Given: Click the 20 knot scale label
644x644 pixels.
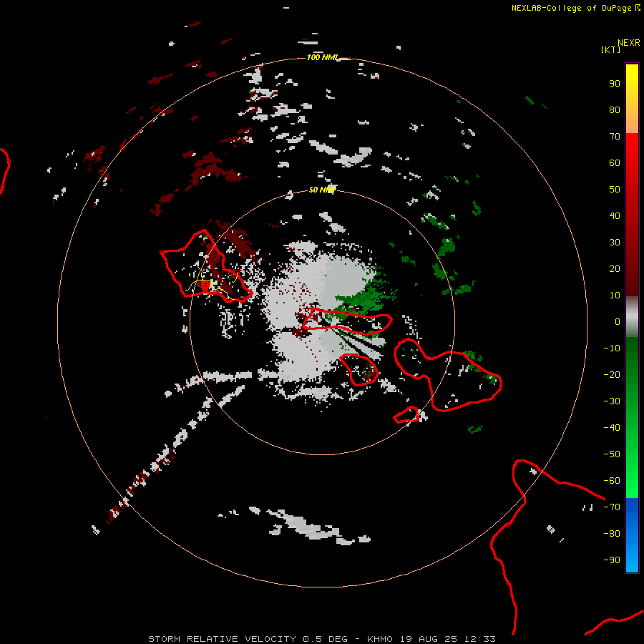Looking at the screenshot, I should pyautogui.click(x=615, y=268).
